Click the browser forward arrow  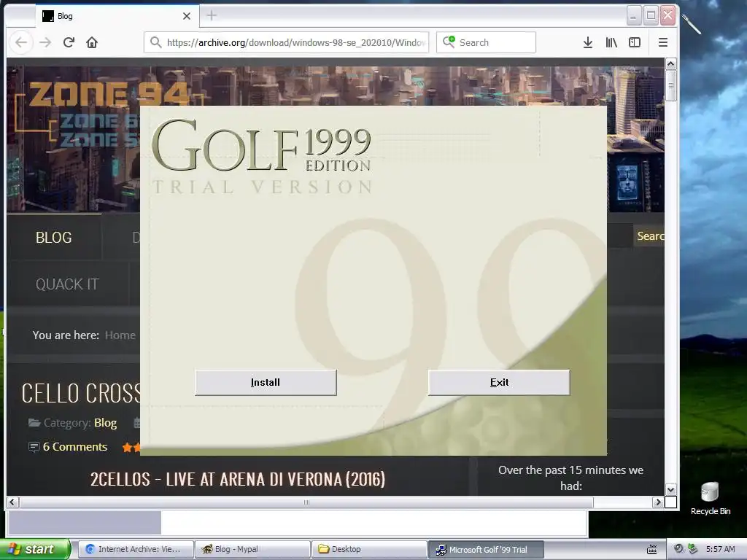coord(45,42)
